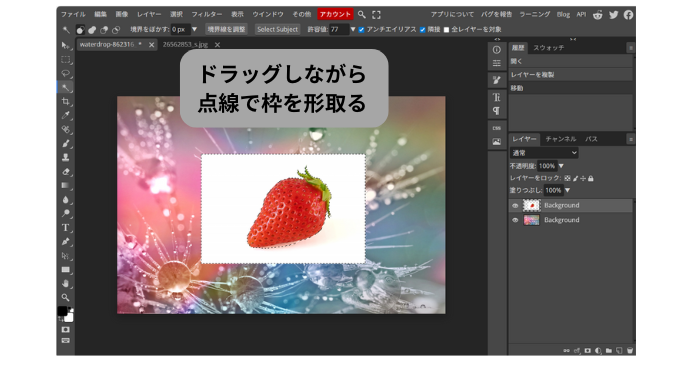
Task: Choose the add to selection mode
Action: (x=92, y=30)
